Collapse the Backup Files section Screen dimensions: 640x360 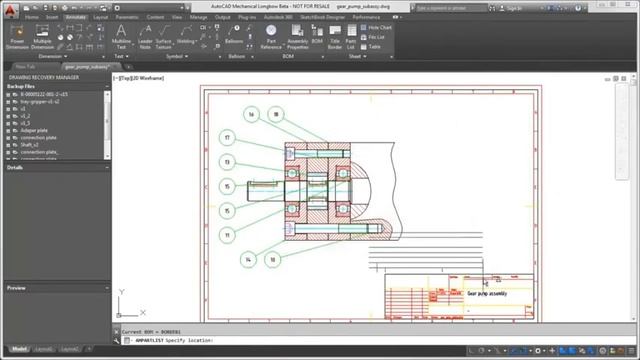click(x=107, y=87)
